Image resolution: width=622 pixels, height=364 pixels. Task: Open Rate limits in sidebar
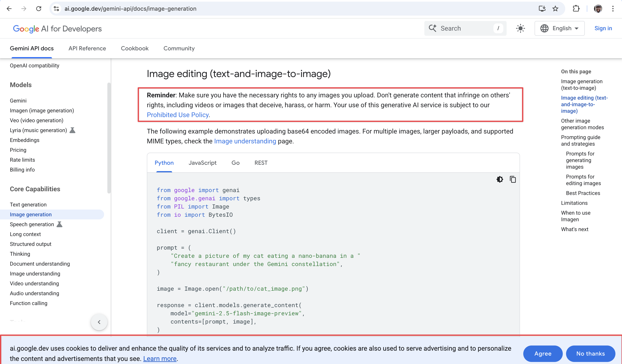(x=22, y=160)
